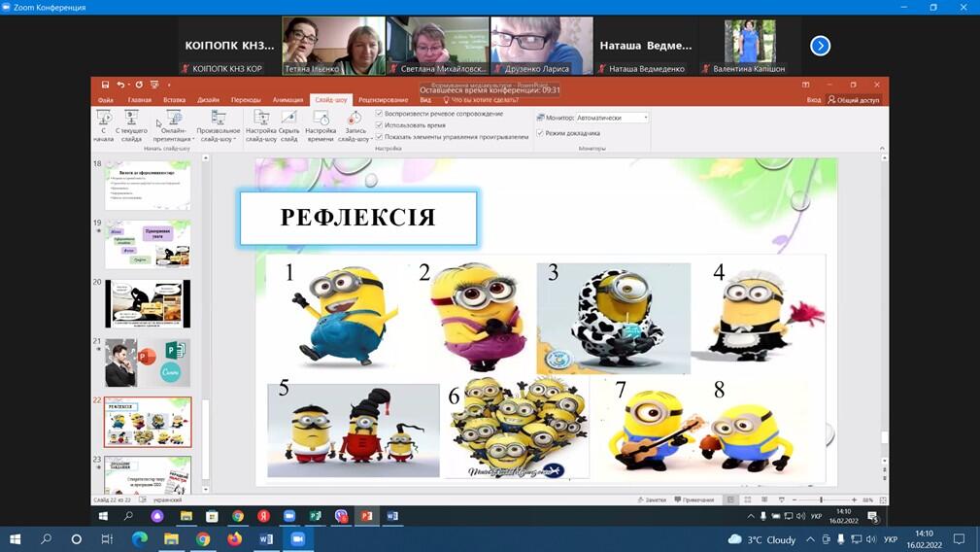Viewport: 980px width, 552px height.
Task: Switch to Slide Sorter view icon in status bar
Action: (x=748, y=500)
